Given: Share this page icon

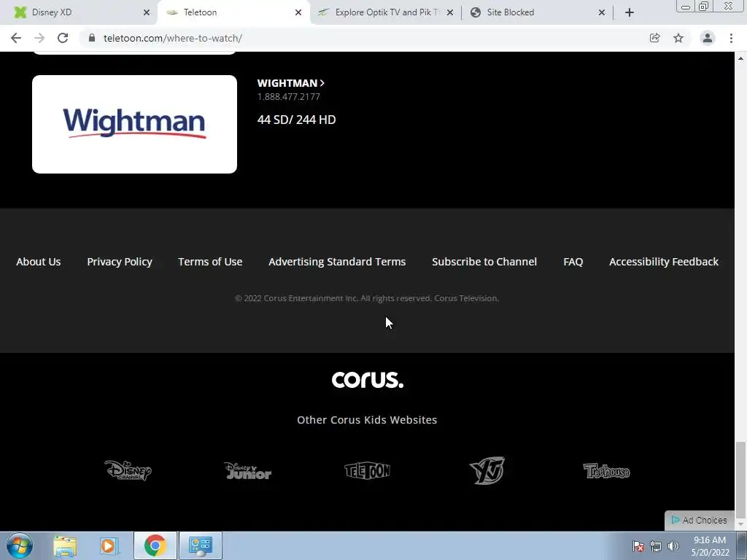Looking at the screenshot, I should click(654, 38).
